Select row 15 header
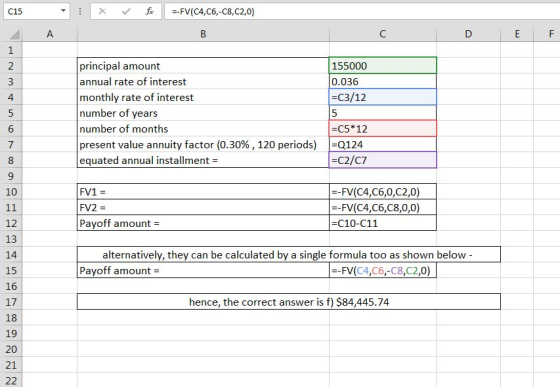 (x=11, y=271)
